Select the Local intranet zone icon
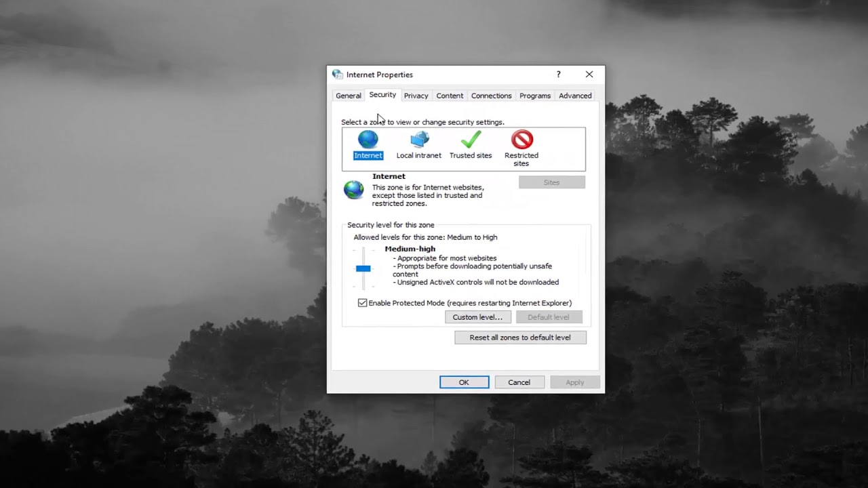This screenshot has width=868, height=488. click(420, 140)
